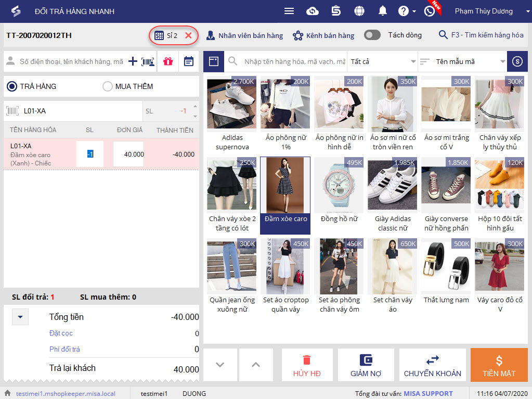532x399 pixels.
Task: Open the calendar icon beside customer field
Action: pos(189,61)
